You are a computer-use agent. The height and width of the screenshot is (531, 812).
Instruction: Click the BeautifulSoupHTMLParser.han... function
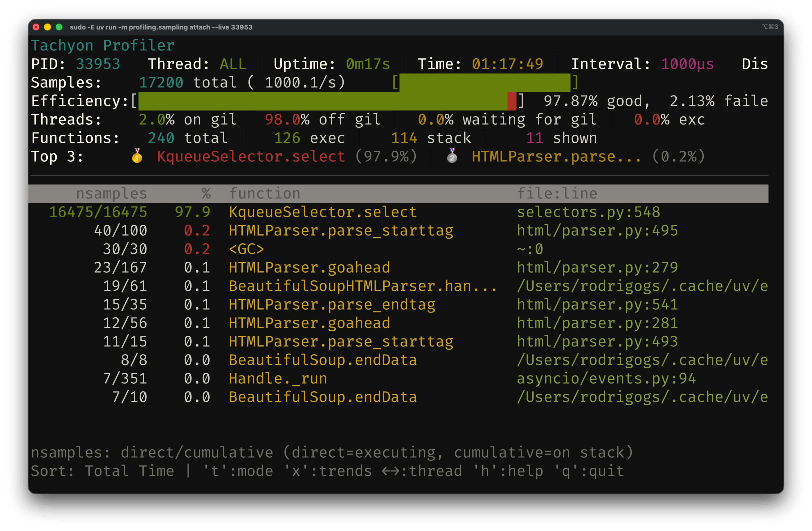(363, 286)
